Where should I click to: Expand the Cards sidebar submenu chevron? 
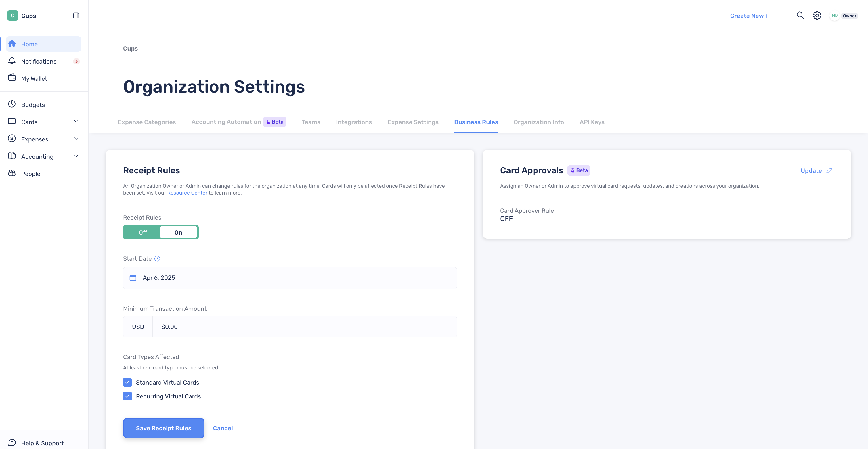click(76, 122)
